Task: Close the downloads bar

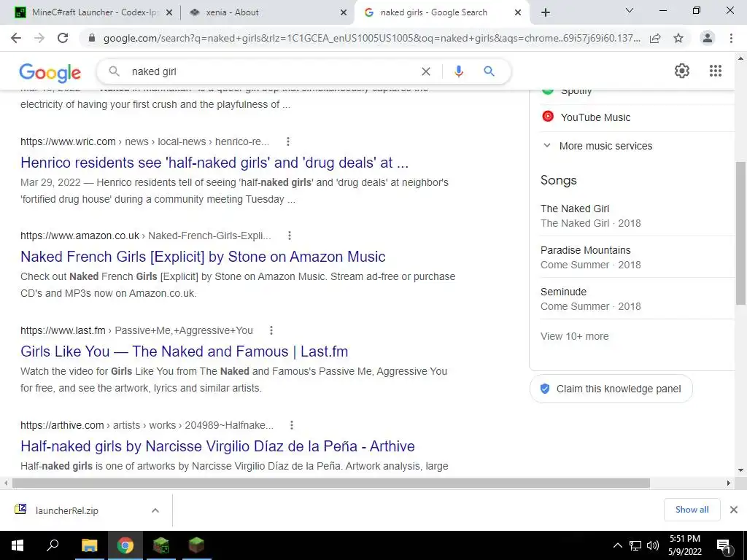Action: [x=734, y=510]
